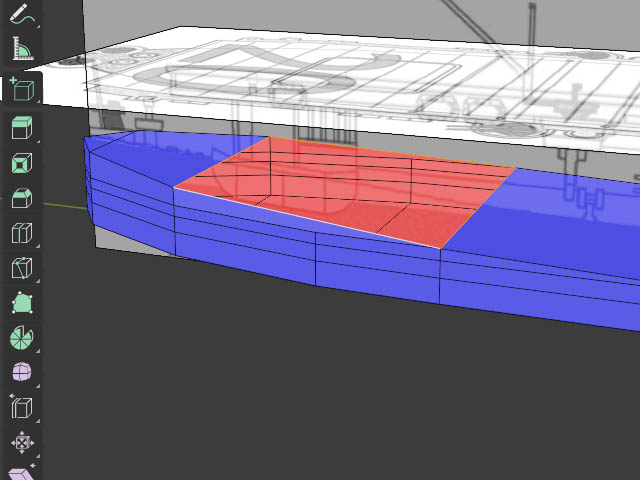The image size is (640, 480).
Task: Select the Bevel tool
Action: point(22,198)
